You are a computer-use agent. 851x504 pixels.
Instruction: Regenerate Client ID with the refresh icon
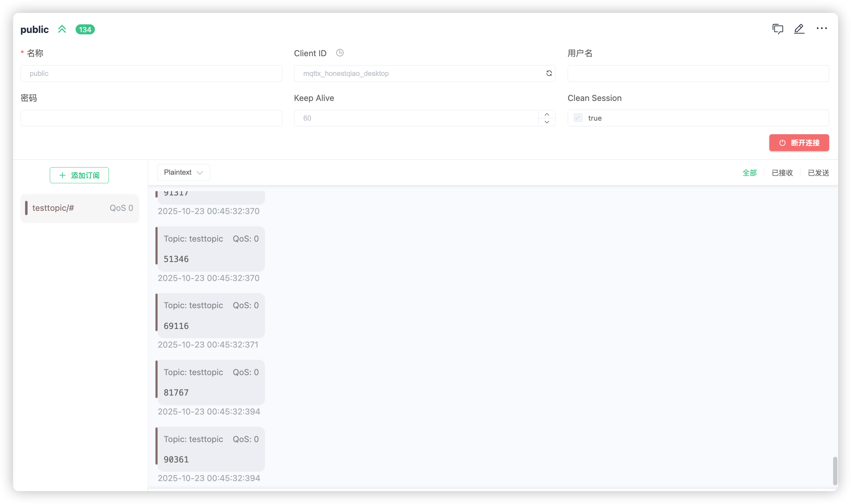point(549,73)
